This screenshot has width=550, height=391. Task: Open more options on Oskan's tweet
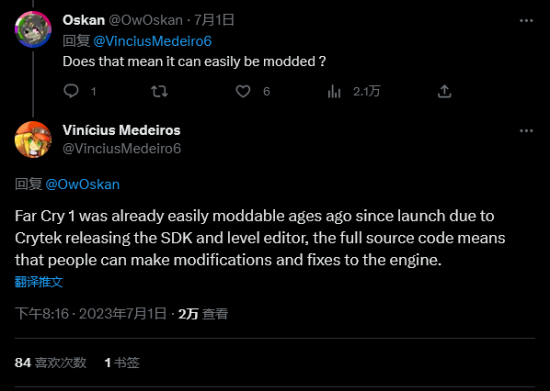[526, 21]
